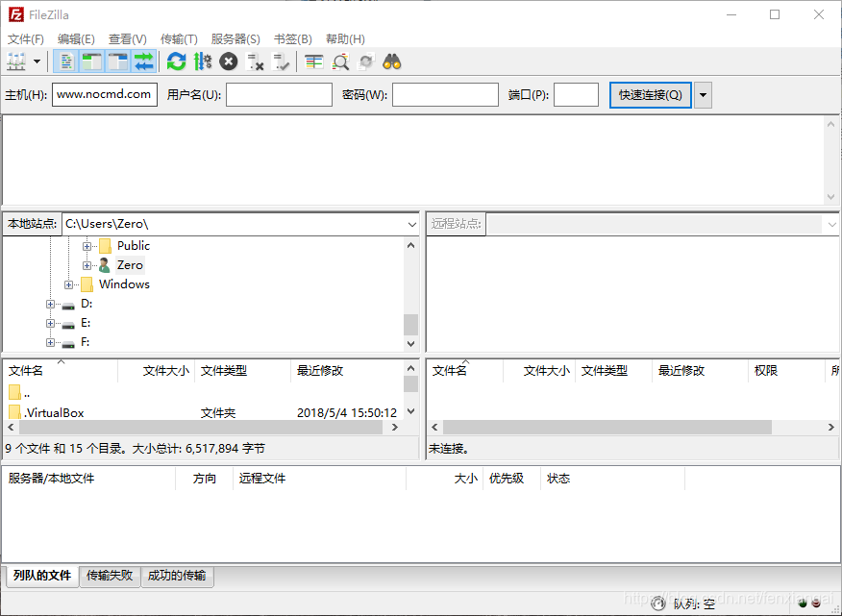The image size is (842, 616).
Task: Click the FileZilla title bar logo
Action: point(15,14)
